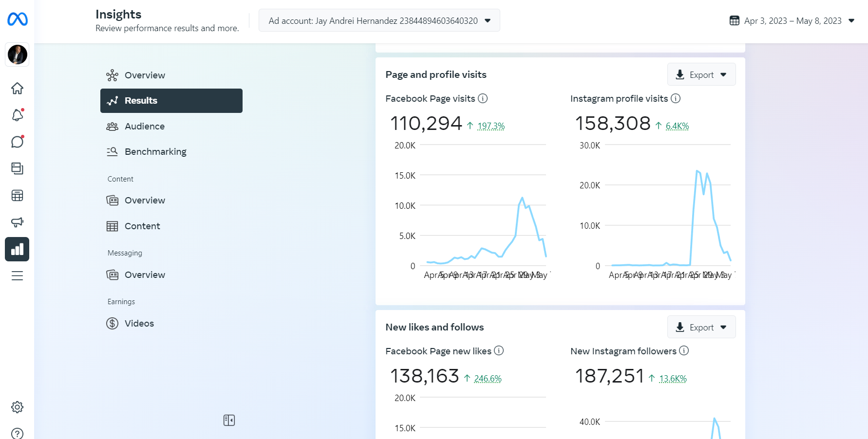Screen dimensions: 868x439
Task: Open the Settings gear icon
Action: [18, 407]
